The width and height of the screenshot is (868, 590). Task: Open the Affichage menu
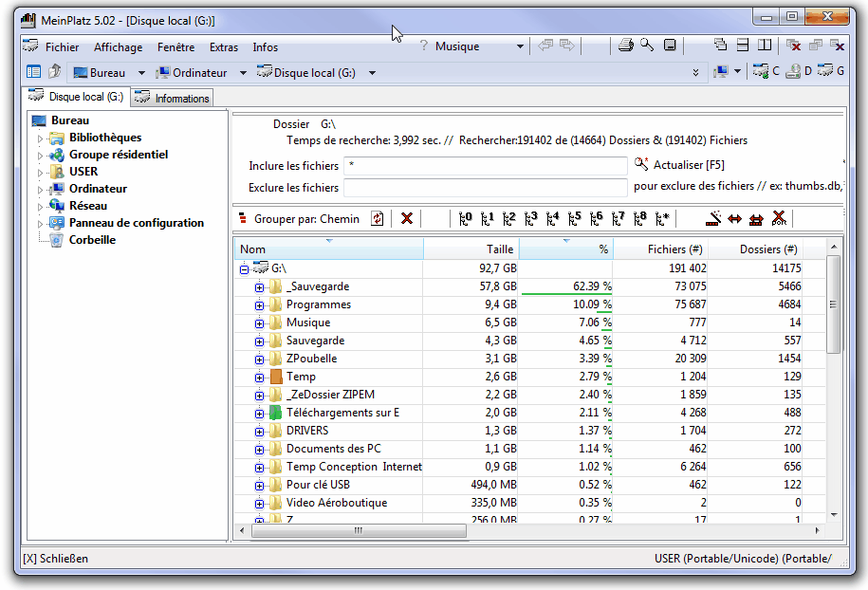(x=118, y=47)
